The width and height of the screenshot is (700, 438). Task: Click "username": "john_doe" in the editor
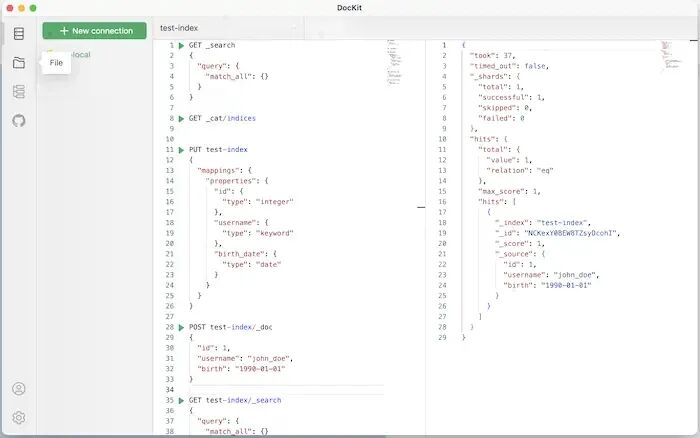(245, 359)
